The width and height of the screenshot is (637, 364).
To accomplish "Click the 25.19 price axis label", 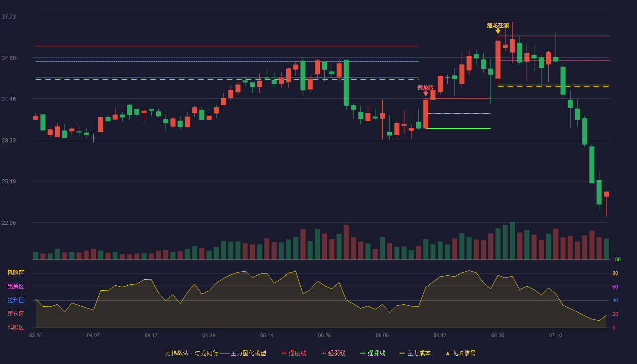I will click(x=9, y=182).
